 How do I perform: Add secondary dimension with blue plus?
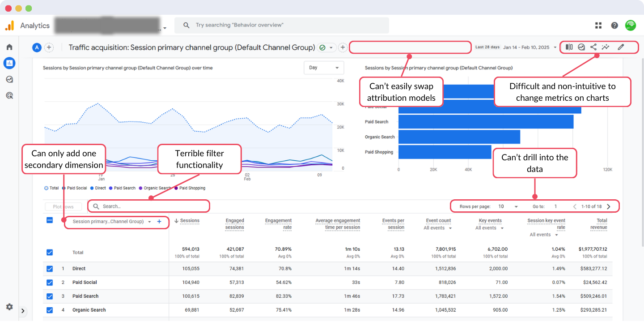click(x=159, y=222)
